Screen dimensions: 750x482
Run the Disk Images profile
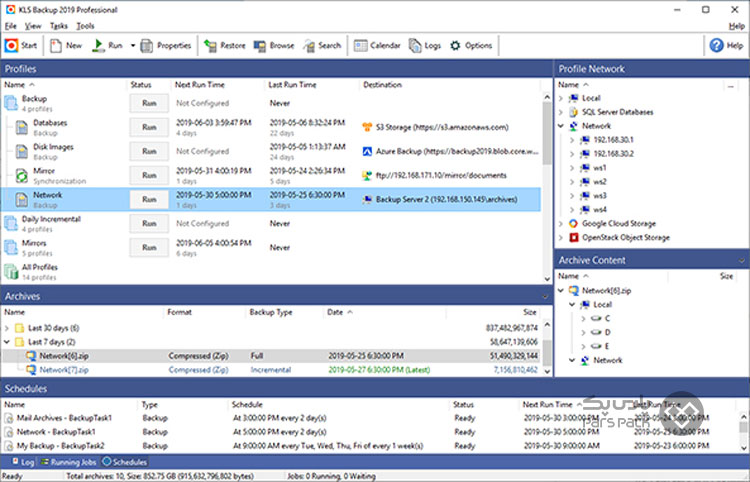pos(149,151)
